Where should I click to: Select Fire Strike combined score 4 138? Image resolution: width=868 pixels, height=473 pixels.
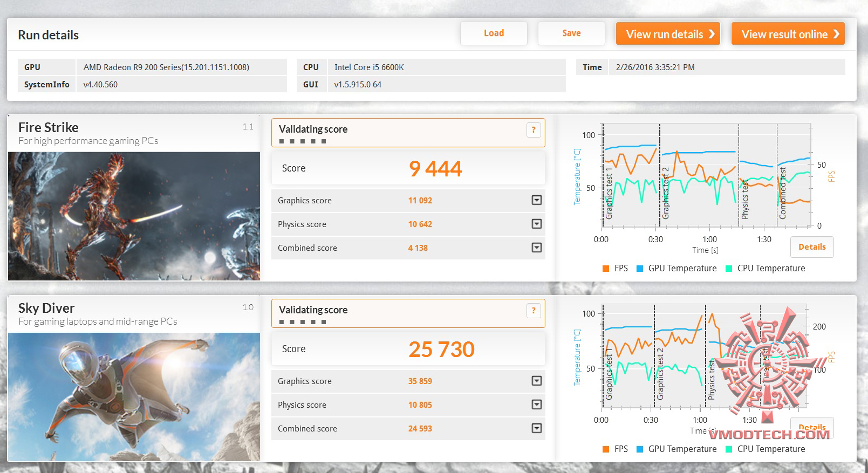(418, 248)
